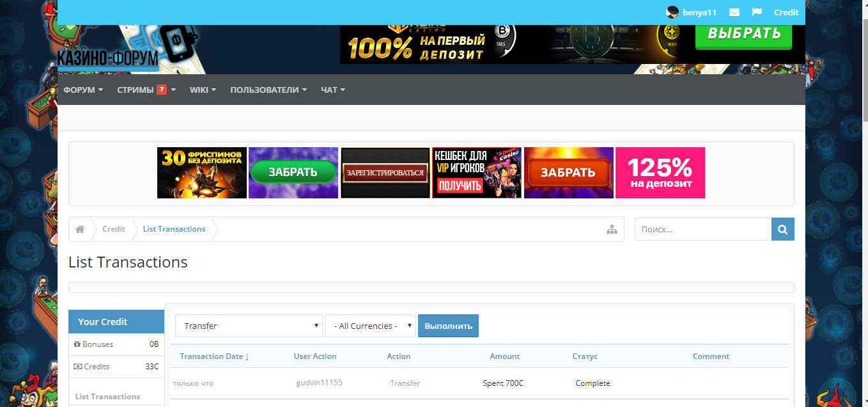Viewport: 868px width, 407px height.
Task: Check alerts using the flag icon
Action: click(757, 12)
